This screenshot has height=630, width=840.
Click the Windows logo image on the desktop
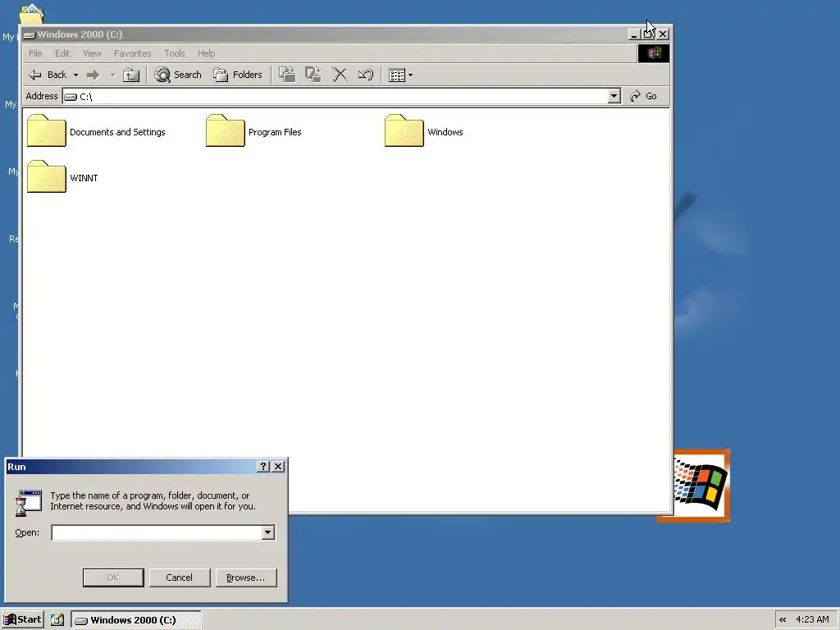tap(701, 486)
